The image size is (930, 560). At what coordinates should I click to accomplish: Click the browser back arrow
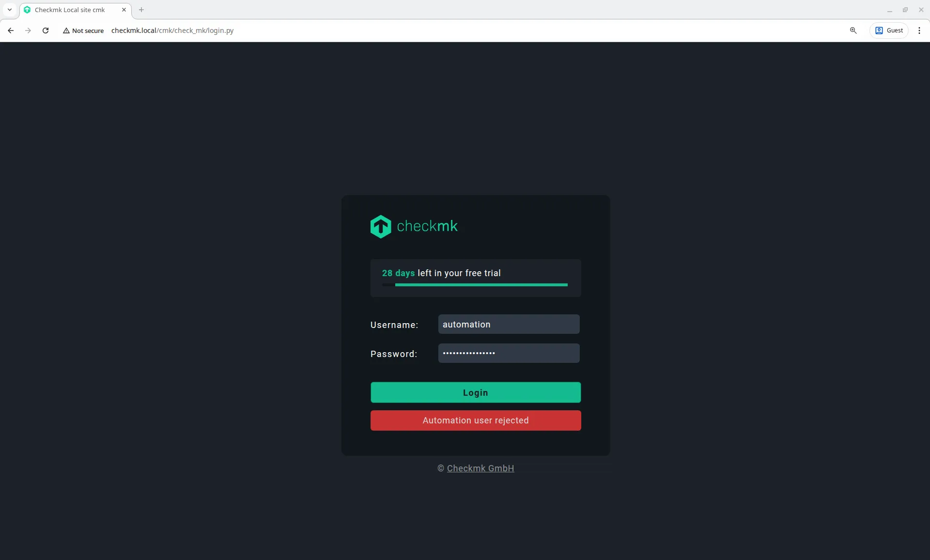point(11,31)
